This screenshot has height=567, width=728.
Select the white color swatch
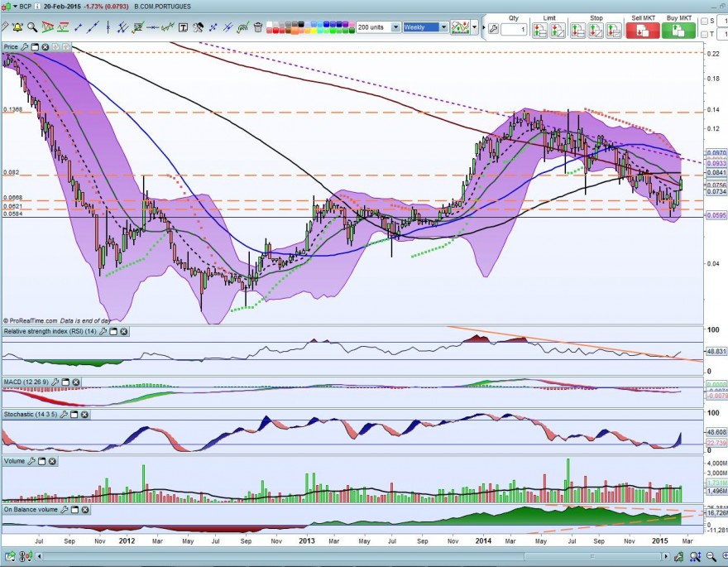tap(270, 24)
